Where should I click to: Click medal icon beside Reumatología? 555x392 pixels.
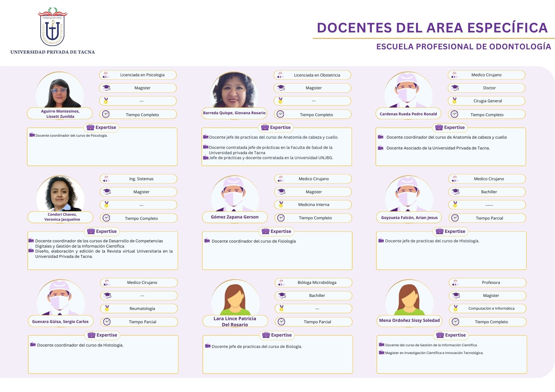(x=107, y=308)
